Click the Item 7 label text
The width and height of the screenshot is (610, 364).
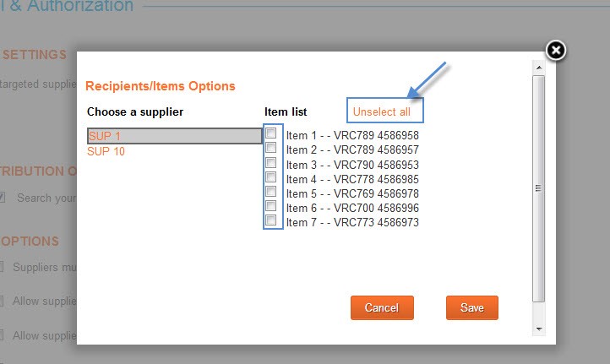pyautogui.click(x=352, y=223)
